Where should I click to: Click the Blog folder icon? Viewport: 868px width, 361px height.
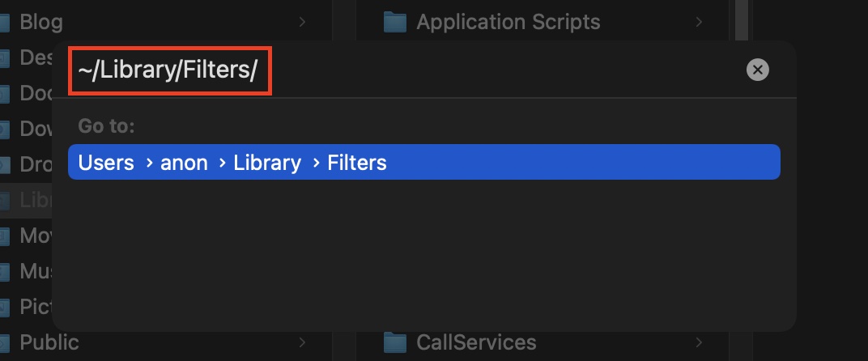tap(4, 22)
